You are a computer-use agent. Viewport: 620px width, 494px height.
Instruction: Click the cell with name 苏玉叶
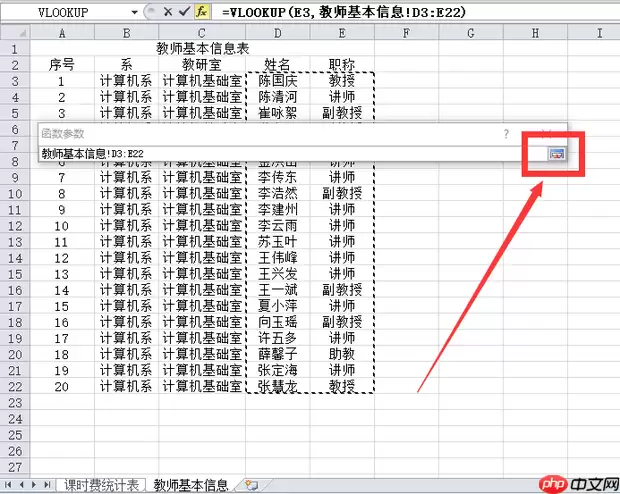[x=278, y=242]
